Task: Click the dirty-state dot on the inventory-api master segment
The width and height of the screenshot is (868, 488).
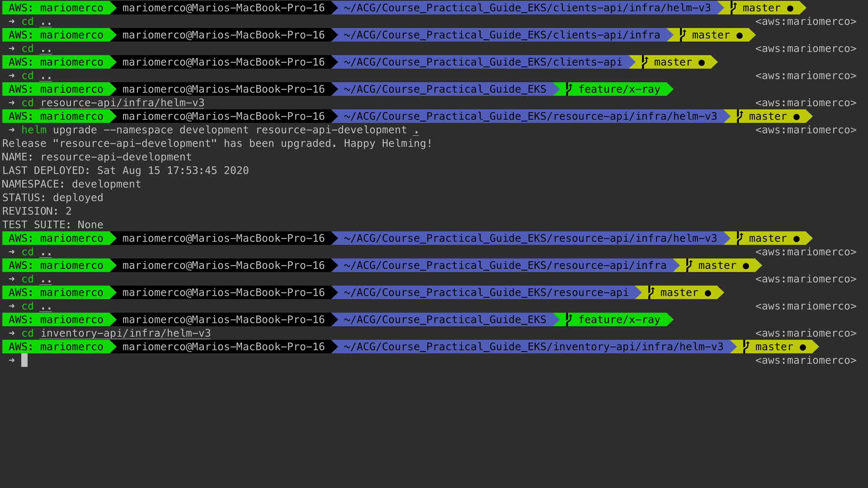Action: (802, 347)
